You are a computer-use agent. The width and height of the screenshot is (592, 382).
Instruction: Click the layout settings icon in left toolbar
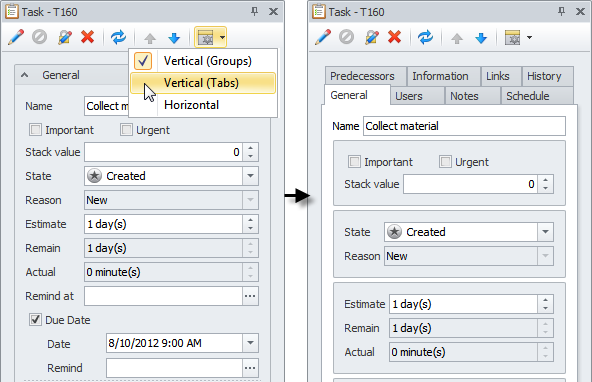click(x=206, y=37)
